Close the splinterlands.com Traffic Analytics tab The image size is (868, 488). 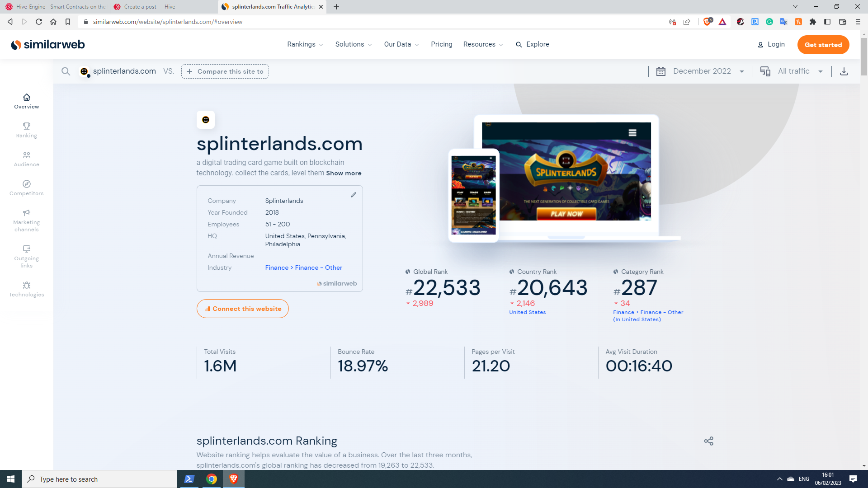[321, 7]
